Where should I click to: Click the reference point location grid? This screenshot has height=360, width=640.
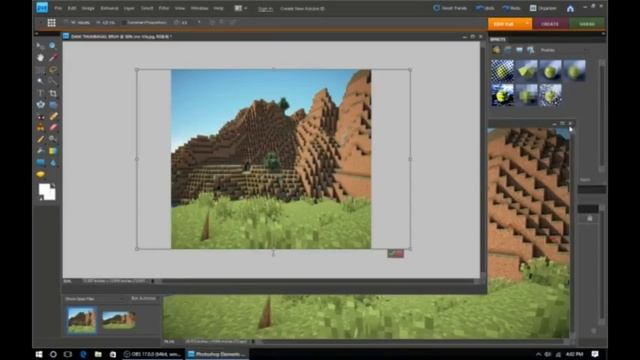(x=51, y=23)
